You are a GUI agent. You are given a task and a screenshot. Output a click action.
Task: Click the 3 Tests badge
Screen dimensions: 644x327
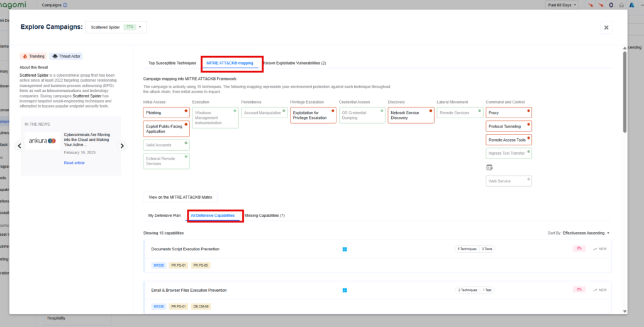coord(487,249)
